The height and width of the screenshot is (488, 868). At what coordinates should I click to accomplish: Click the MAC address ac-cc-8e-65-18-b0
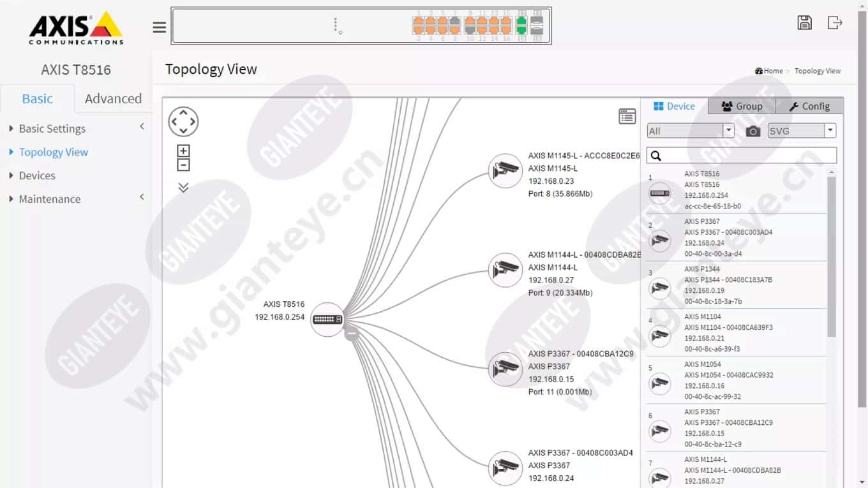click(713, 207)
